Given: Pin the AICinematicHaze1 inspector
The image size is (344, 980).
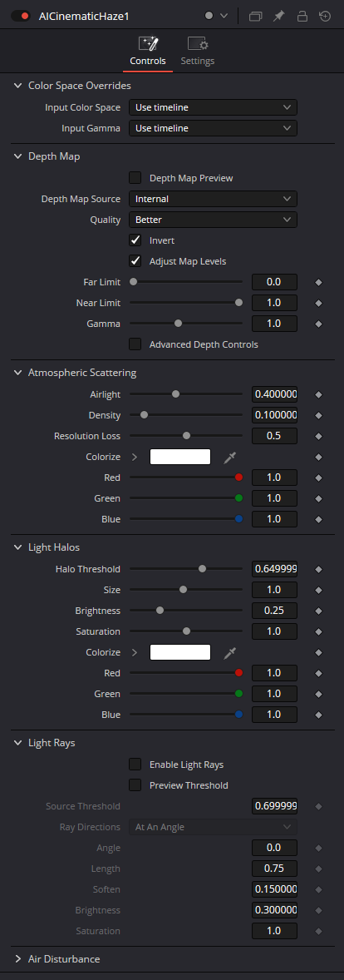Looking at the screenshot, I should point(279,17).
